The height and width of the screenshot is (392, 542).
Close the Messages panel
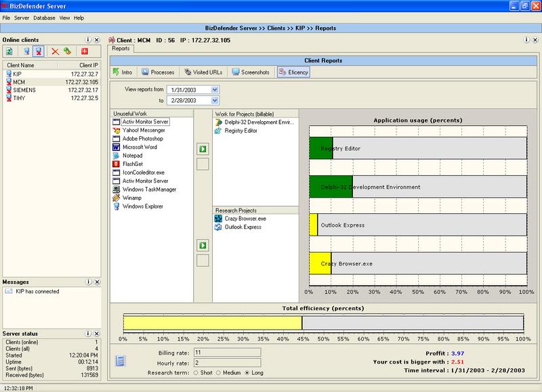pos(97,282)
